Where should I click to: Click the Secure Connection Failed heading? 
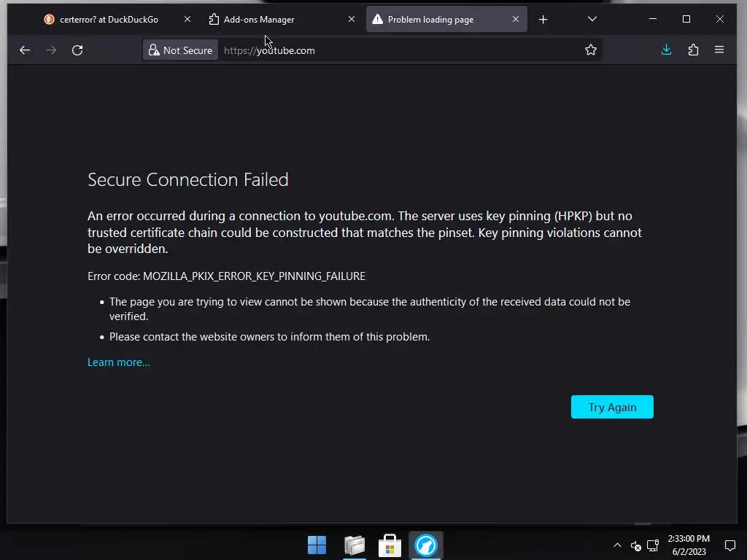(x=187, y=179)
